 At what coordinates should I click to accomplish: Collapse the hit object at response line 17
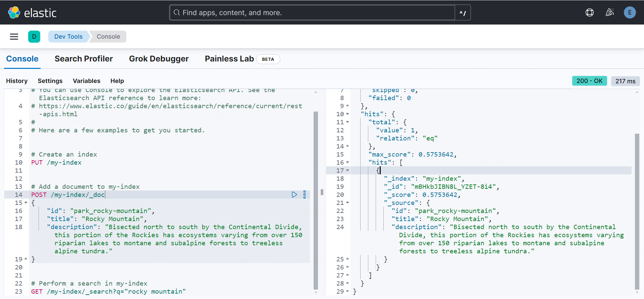click(347, 170)
